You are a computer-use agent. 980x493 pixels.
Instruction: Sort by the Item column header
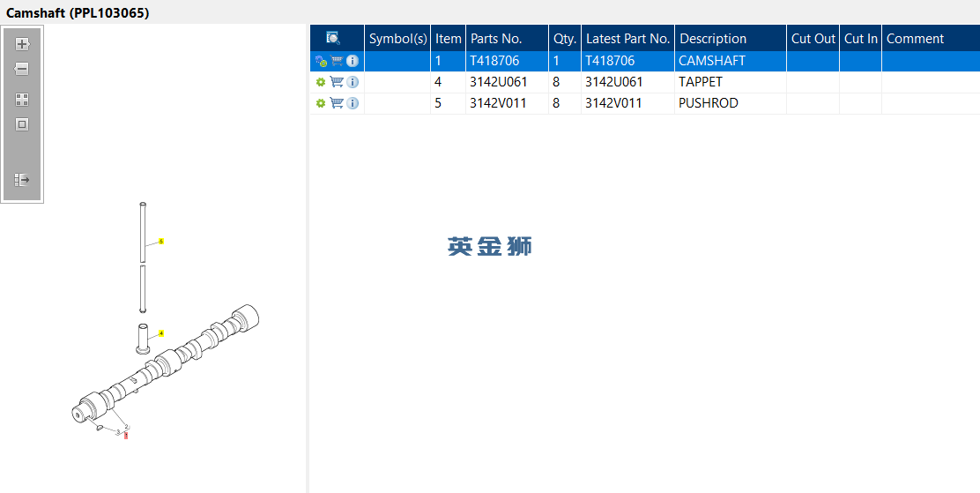click(448, 39)
